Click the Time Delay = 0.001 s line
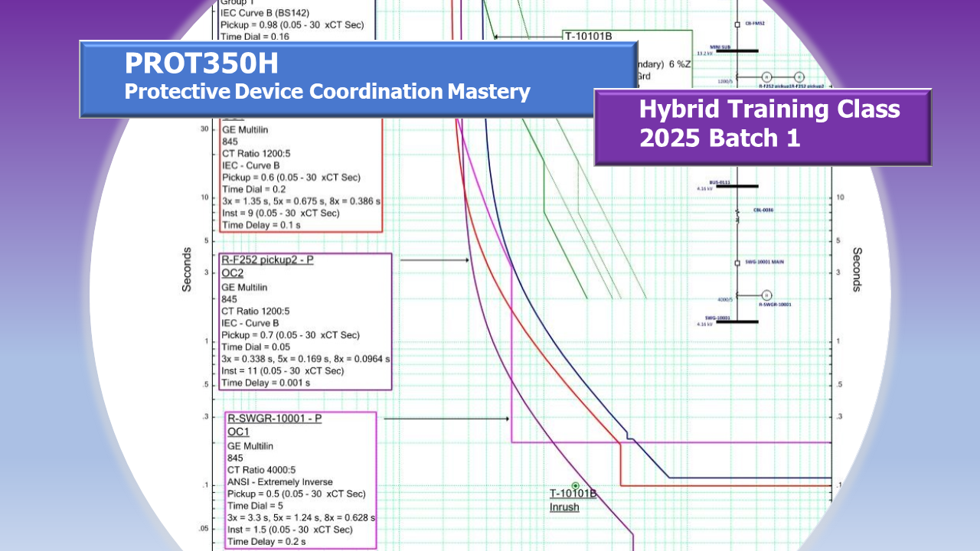This screenshot has height=551, width=980. click(266, 383)
